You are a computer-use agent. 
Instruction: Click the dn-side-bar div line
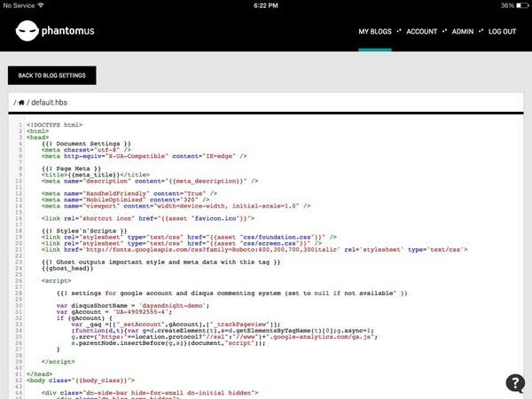coord(150,393)
